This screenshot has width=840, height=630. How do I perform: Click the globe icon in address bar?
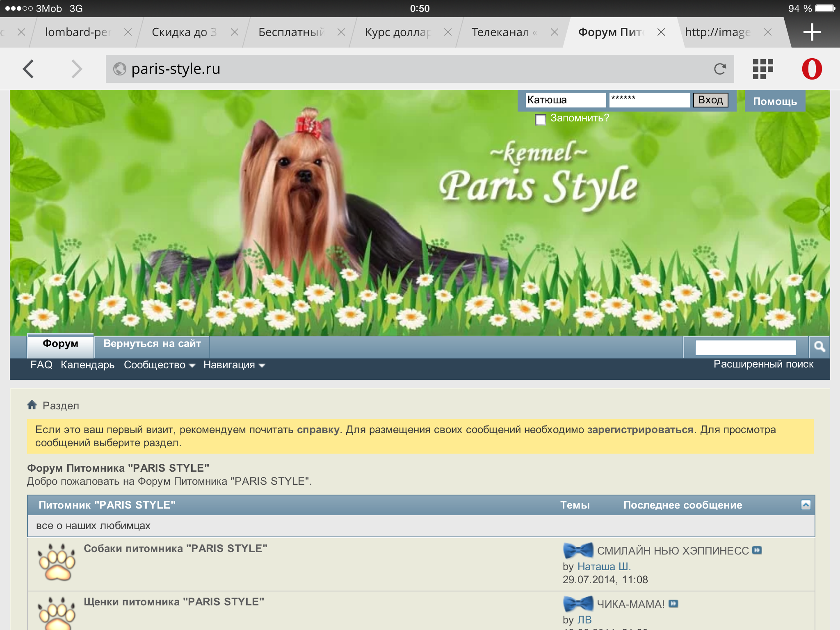tap(119, 69)
